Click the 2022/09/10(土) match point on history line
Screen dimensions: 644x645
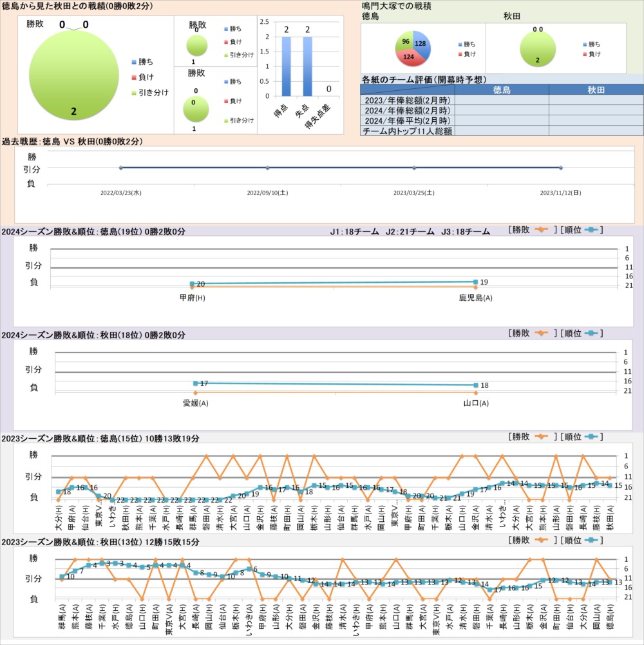click(267, 168)
